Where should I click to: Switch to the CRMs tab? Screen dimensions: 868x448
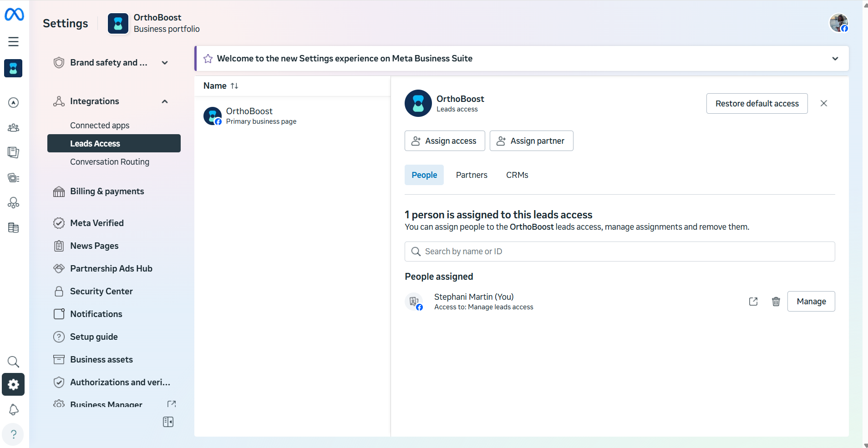pyautogui.click(x=517, y=175)
